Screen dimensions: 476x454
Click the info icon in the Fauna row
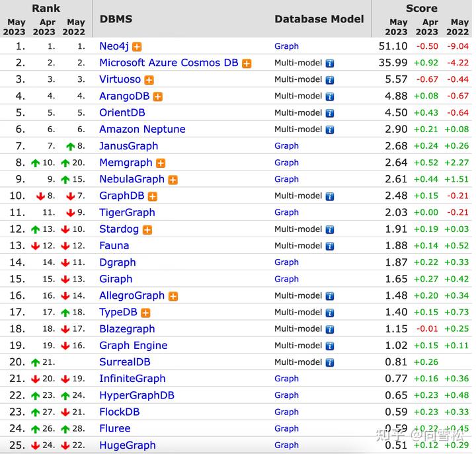tap(329, 246)
